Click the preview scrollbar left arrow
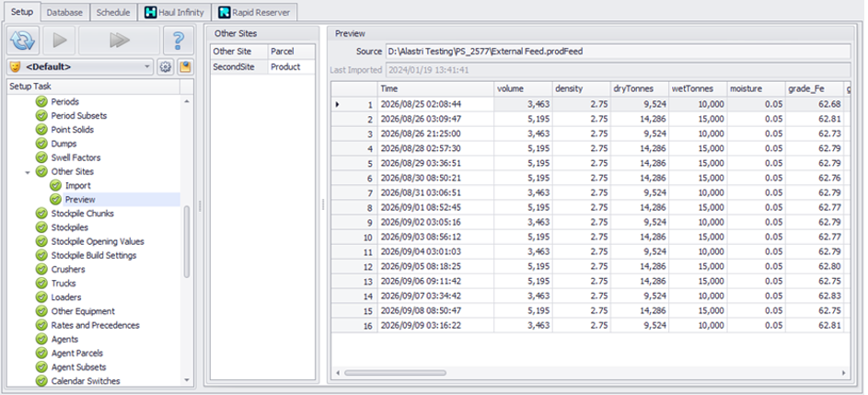Viewport: 868px width, 395px height. [337, 373]
